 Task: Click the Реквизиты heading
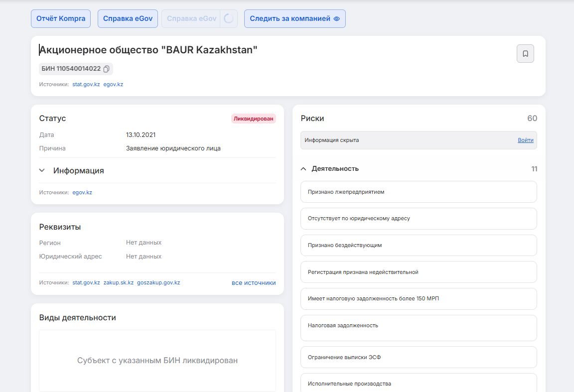(x=60, y=227)
